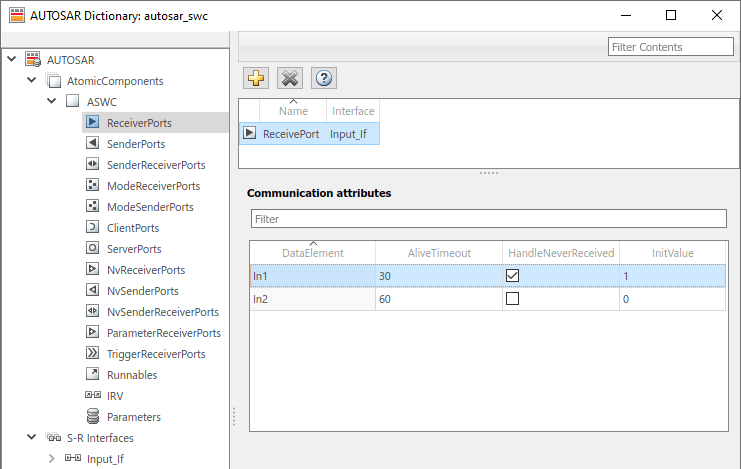Click the Interface column header
This screenshot has height=469, width=741.
point(353,111)
